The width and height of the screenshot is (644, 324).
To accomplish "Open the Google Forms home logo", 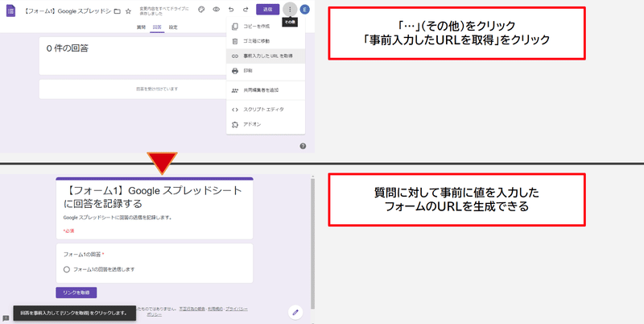I will [x=10, y=10].
